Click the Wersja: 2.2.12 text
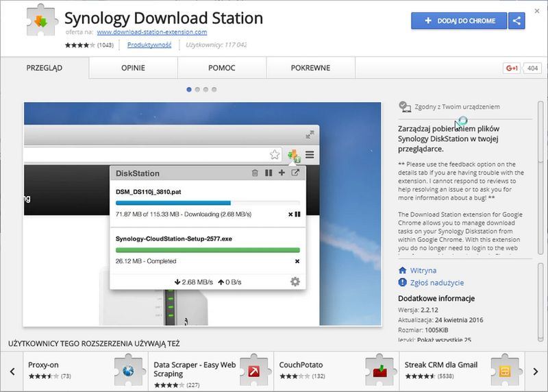548x392 pixels. pos(418,310)
